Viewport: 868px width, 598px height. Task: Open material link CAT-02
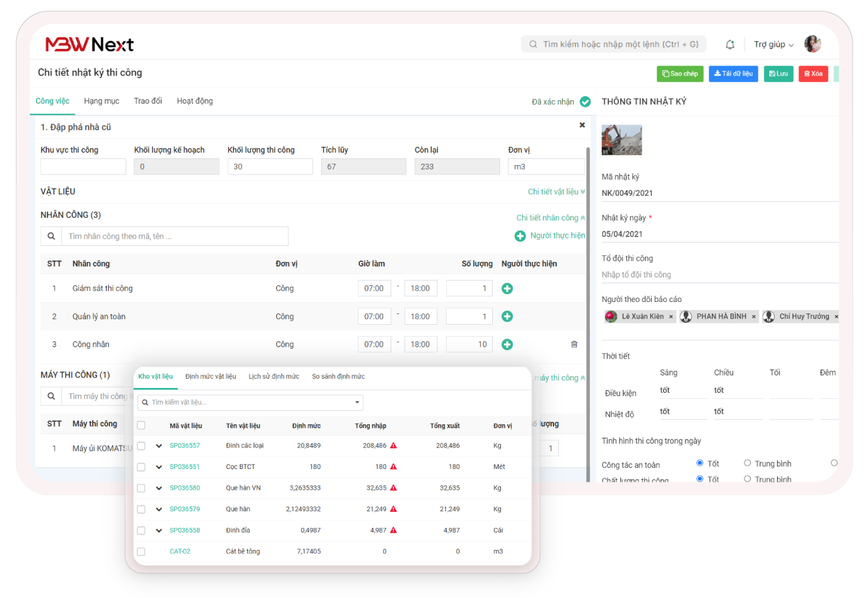180,552
